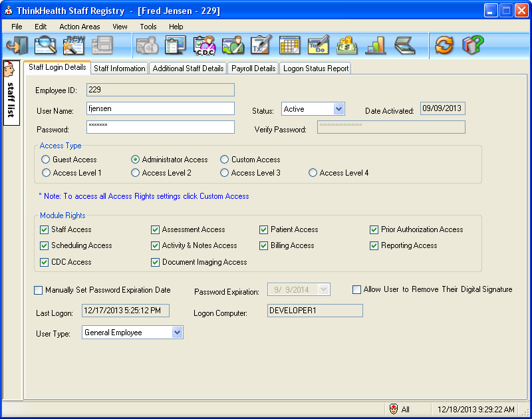The width and height of the screenshot is (532, 419).
Task: Click the orange refresh arrows icon
Action: pos(444,45)
